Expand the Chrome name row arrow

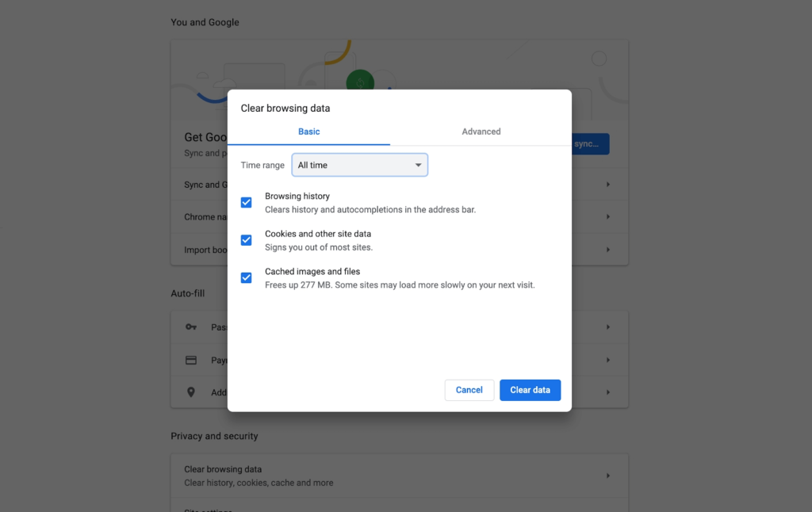608,217
